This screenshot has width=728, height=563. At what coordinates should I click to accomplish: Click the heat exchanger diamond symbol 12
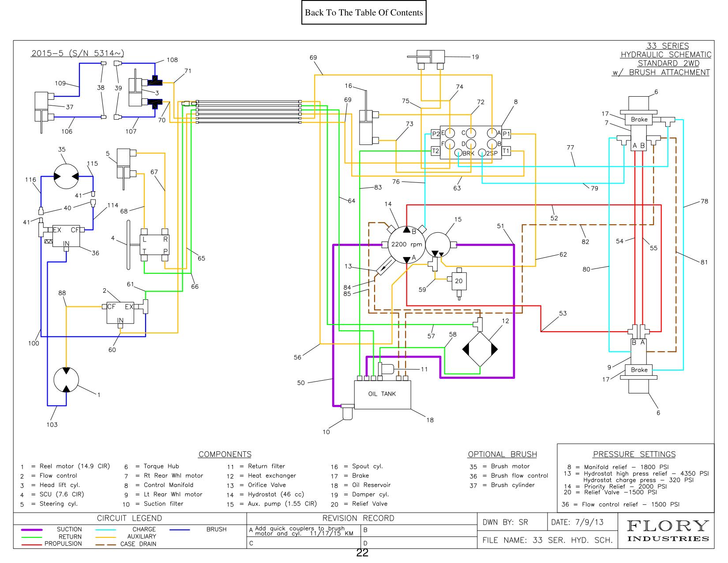point(480,349)
